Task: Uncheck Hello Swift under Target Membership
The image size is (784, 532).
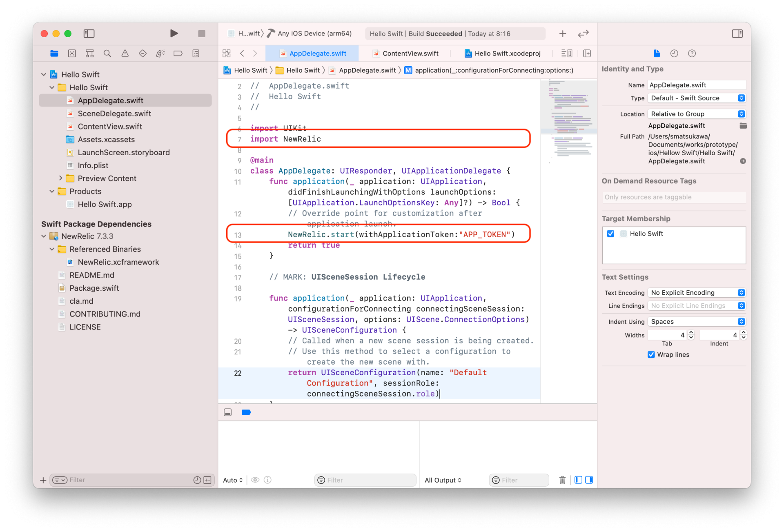Action: 610,234
